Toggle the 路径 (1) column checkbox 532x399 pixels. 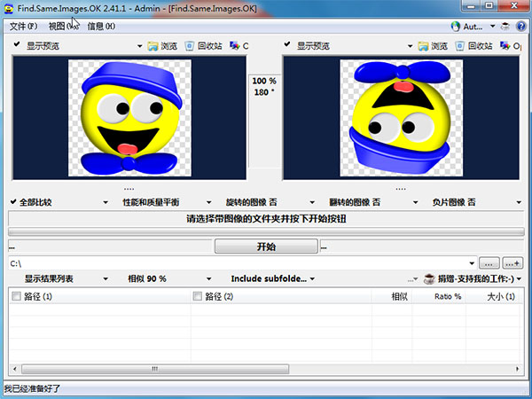[17, 297]
